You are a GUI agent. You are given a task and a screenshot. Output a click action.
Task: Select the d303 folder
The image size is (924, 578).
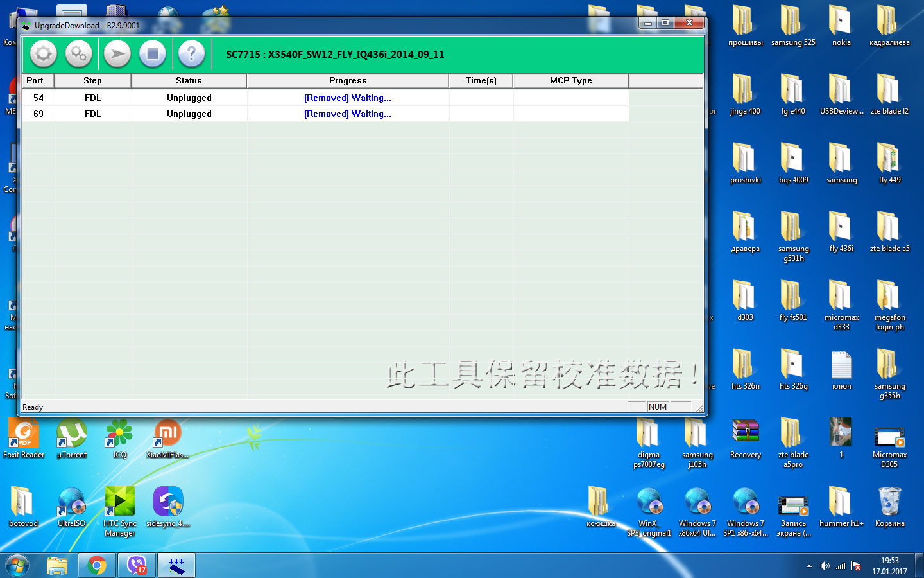(745, 301)
